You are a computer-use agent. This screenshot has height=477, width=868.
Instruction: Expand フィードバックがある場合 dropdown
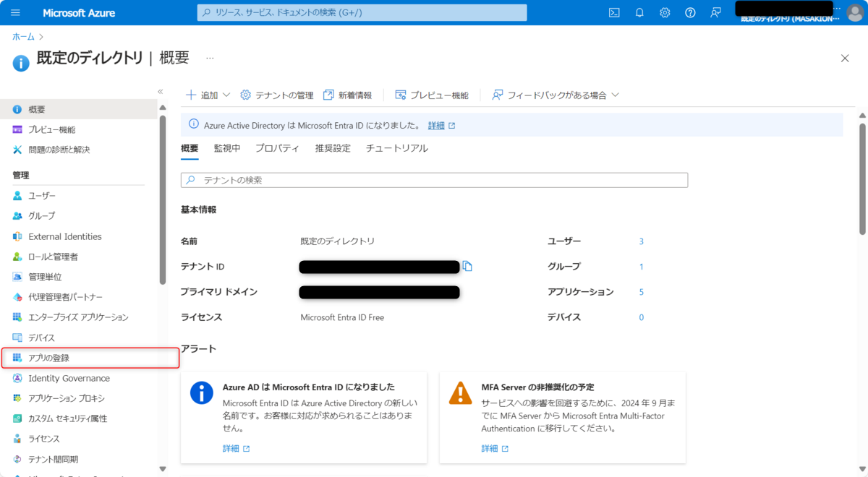(556, 95)
